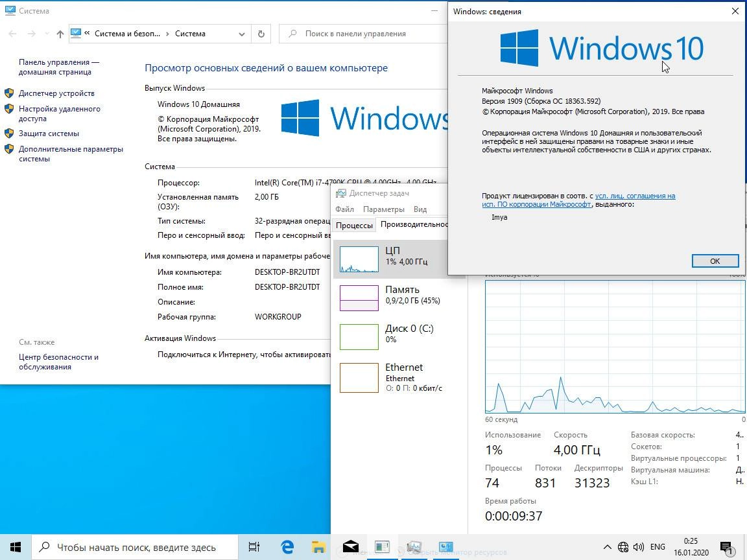
Task: Open 'Панель управления — домашняя страница' link
Action: tap(58, 67)
